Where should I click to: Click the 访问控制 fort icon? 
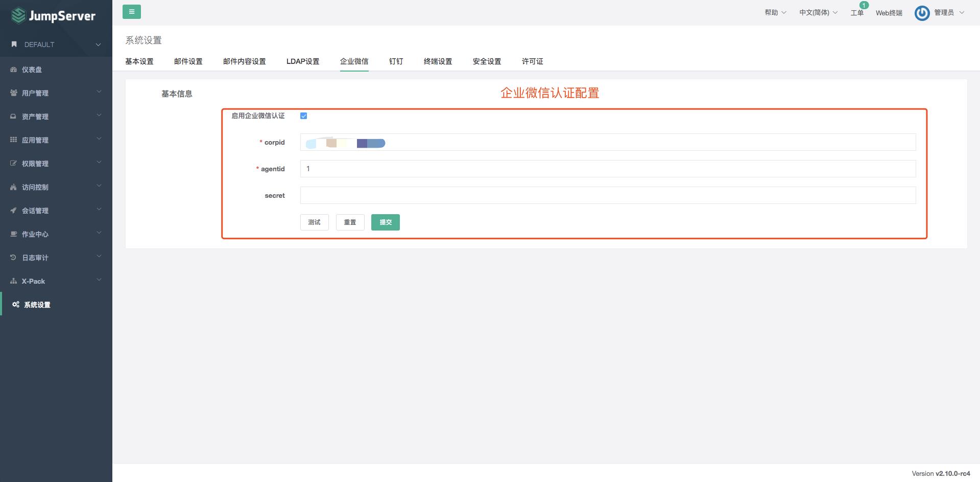(14, 187)
